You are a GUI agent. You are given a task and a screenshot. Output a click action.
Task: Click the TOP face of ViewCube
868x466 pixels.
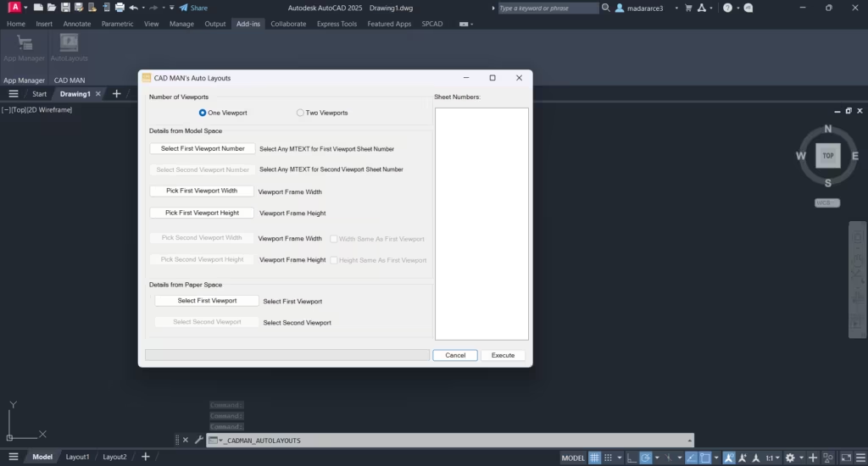pyautogui.click(x=827, y=156)
